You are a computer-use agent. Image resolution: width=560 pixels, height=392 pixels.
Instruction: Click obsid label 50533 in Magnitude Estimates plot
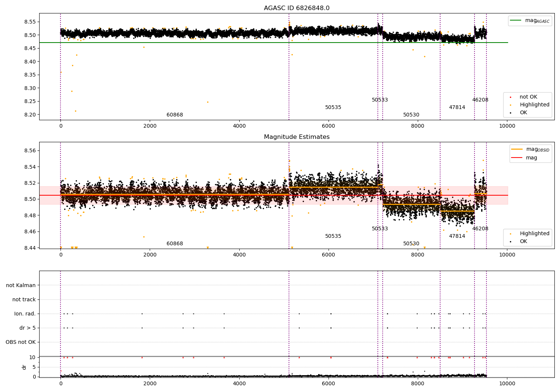380,229
